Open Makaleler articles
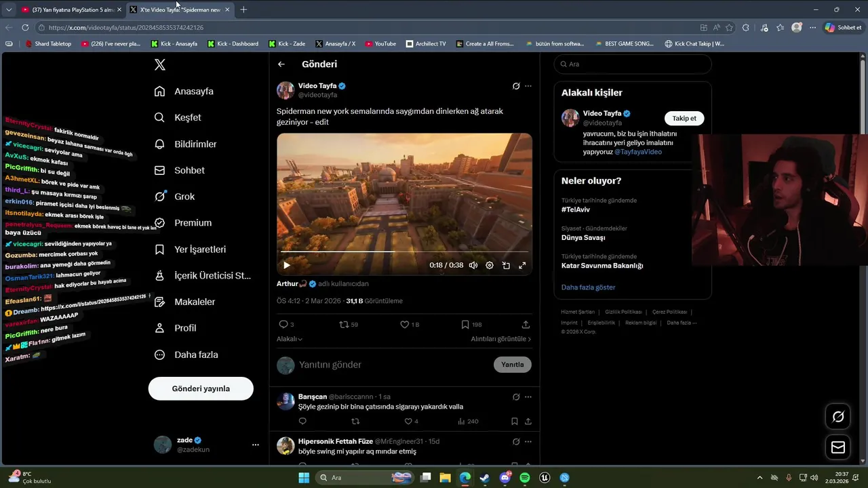This screenshot has width=868, height=488. pyautogui.click(x=184, y=302)
